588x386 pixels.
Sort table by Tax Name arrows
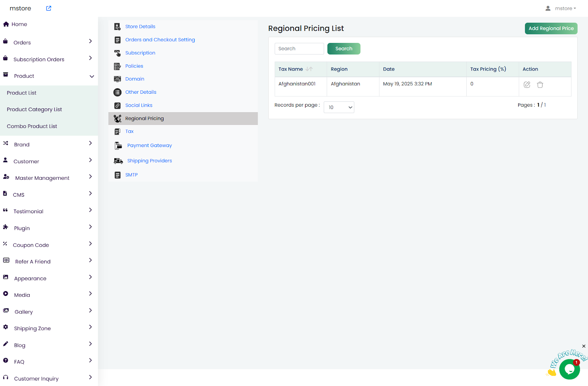(309, 69)
